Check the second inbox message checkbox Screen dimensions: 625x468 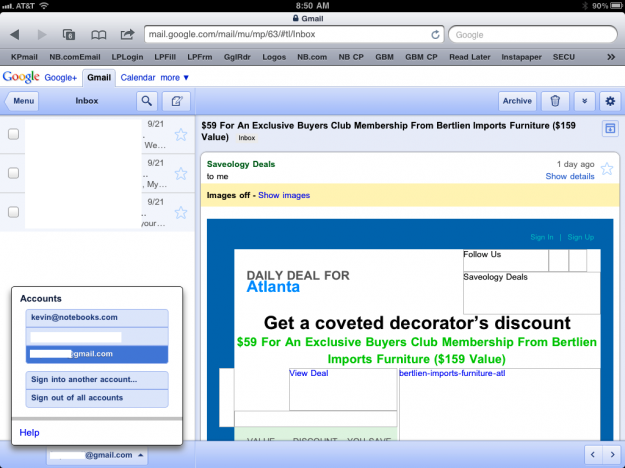pyautogui.click(x=14, y=173)
